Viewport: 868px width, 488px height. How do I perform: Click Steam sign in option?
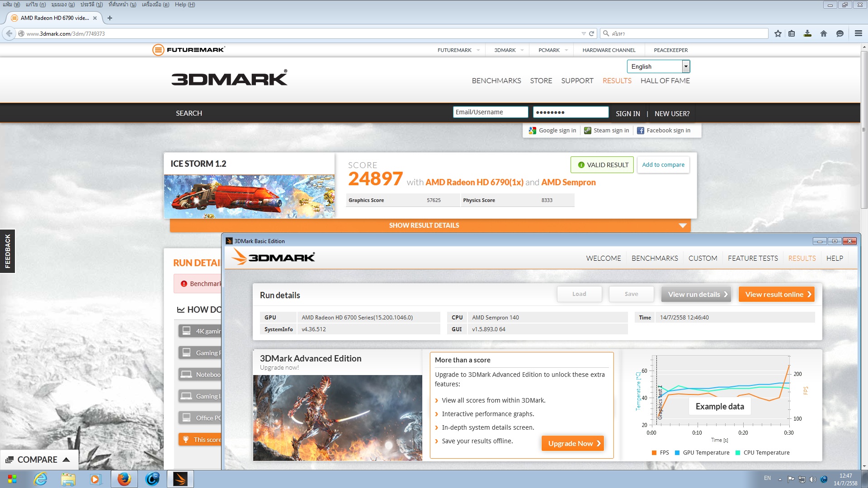coord(606,131)
